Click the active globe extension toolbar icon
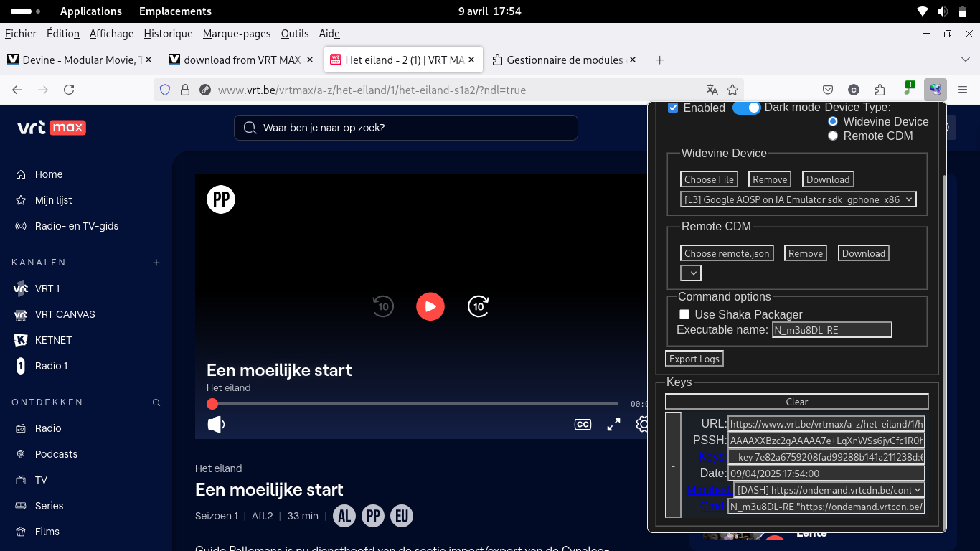This screenshot has height=551, width=980. (x=936, y=90)
